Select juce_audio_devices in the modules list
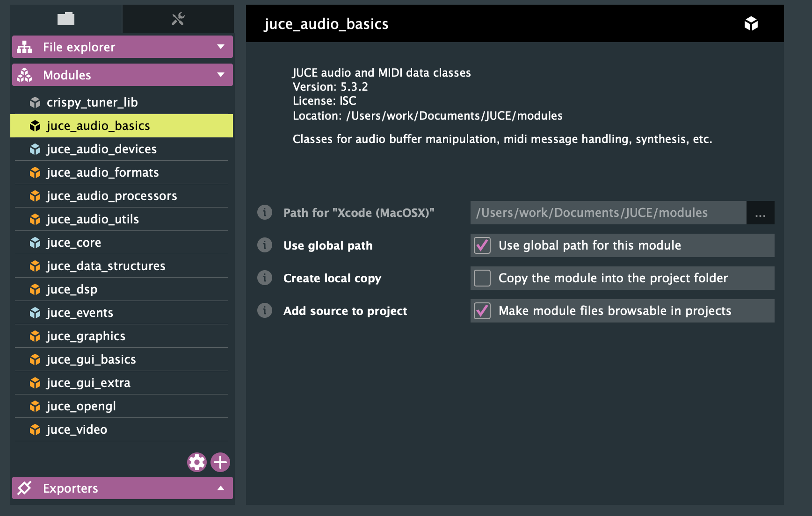 click(122, 149)
